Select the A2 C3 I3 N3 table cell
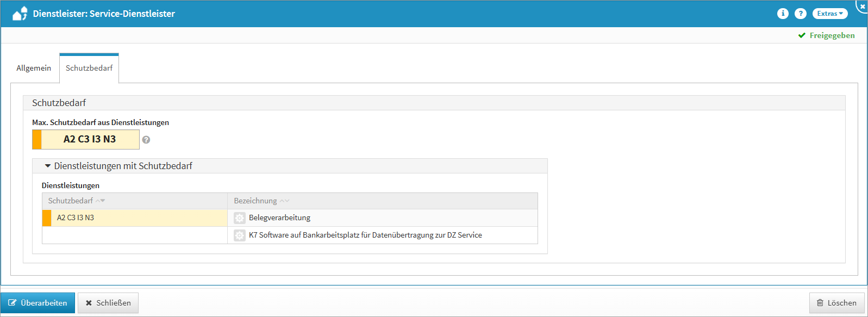Screen dimensions: 868x317 [76, 218]
